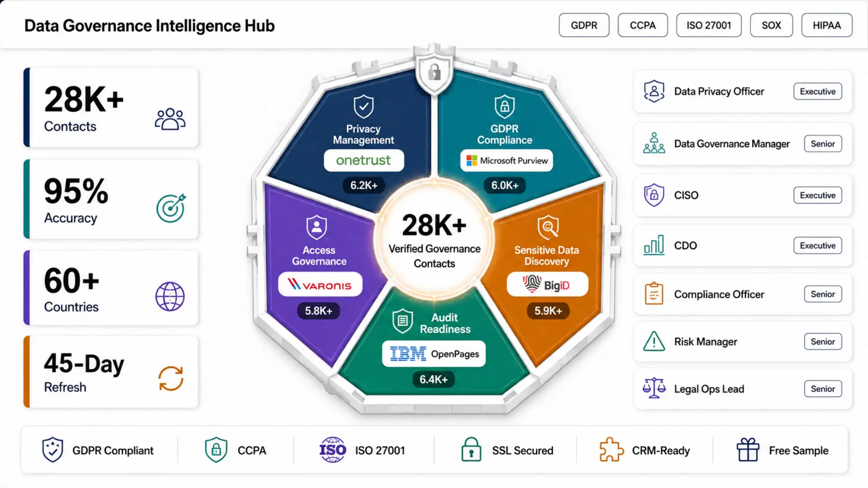Image resolution: width=868 pixels, height=488 pixels.
Task: Choose the ISO 27001 tag
Action: (708, 25)
